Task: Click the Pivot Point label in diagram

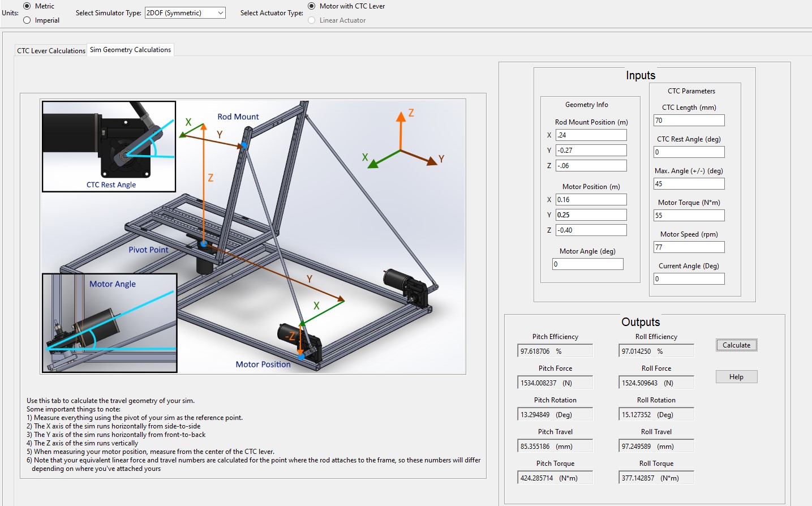Action: (148, 250)
